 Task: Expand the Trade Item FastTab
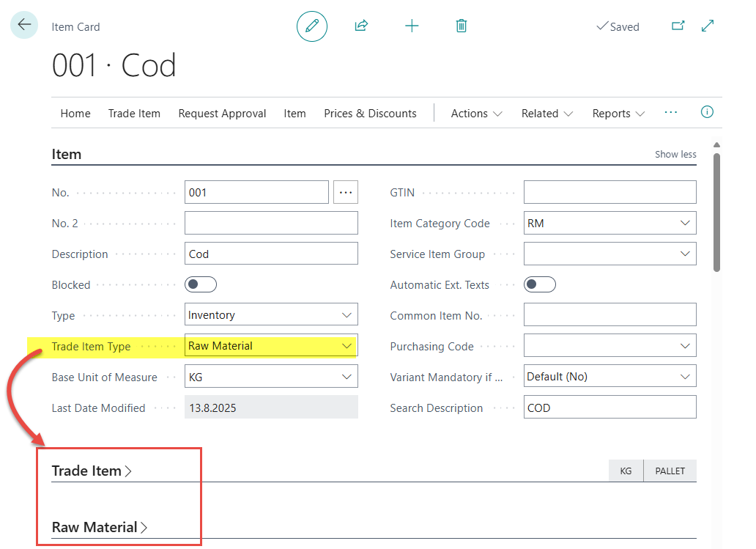[92, 471]
